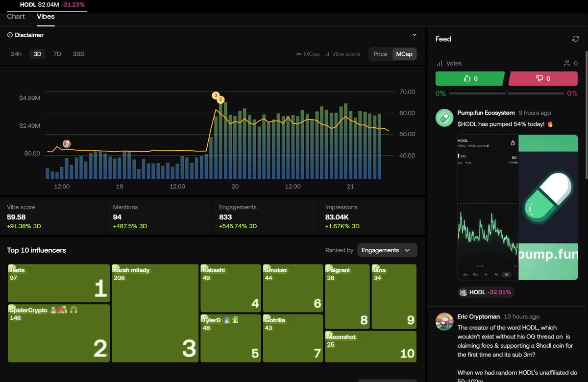Click the Impressions stat card
Image resolution: width=588 pixels, height=382 pixels.
[x=371, y=217]
